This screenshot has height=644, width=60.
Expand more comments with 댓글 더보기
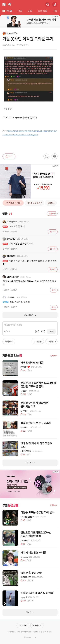tap(30, 315)
